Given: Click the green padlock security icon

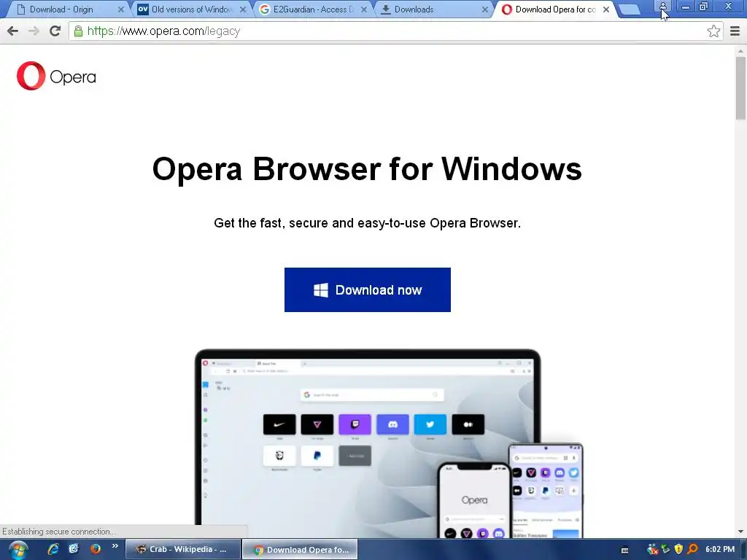Looking at the screenshot, I should [x=79, y=31].
